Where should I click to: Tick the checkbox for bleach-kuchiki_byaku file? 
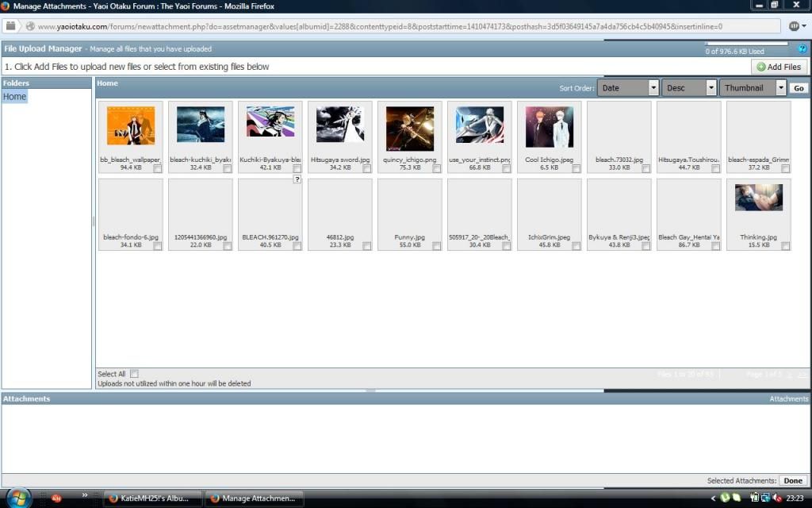[x=228, y=168]
